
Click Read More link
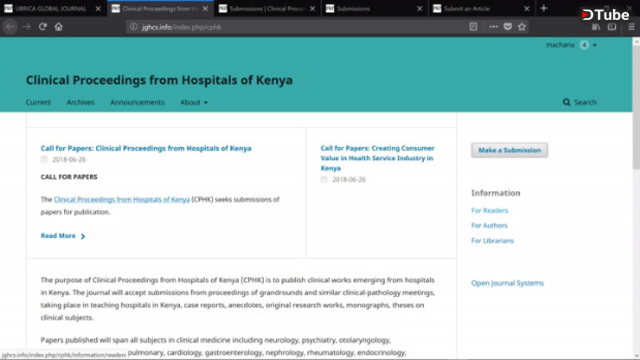63,236
